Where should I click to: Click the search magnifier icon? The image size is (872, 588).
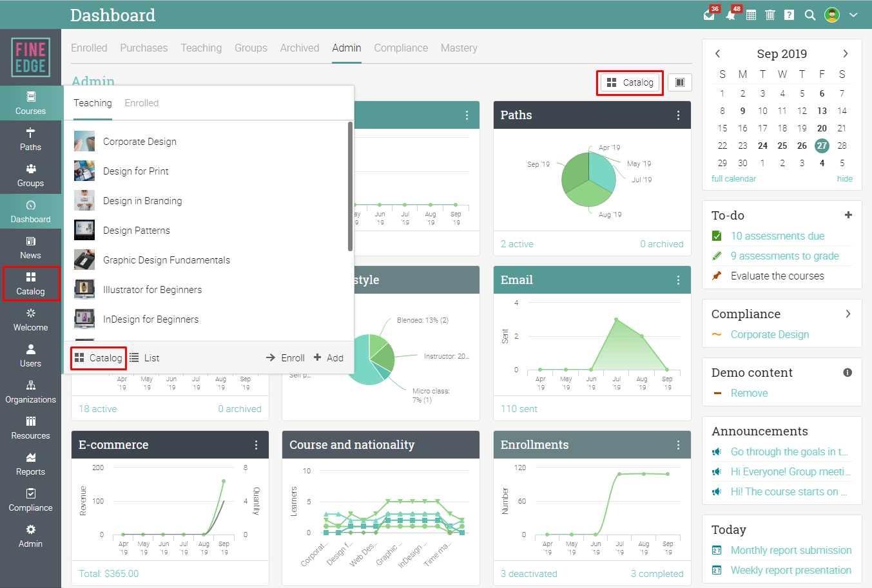[810, 15]
